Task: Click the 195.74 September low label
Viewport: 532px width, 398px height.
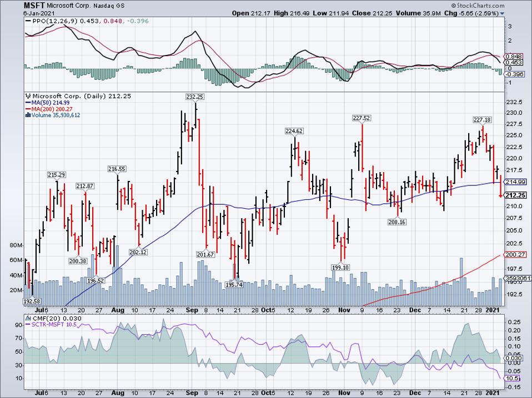Action: [x=234, y=285]
